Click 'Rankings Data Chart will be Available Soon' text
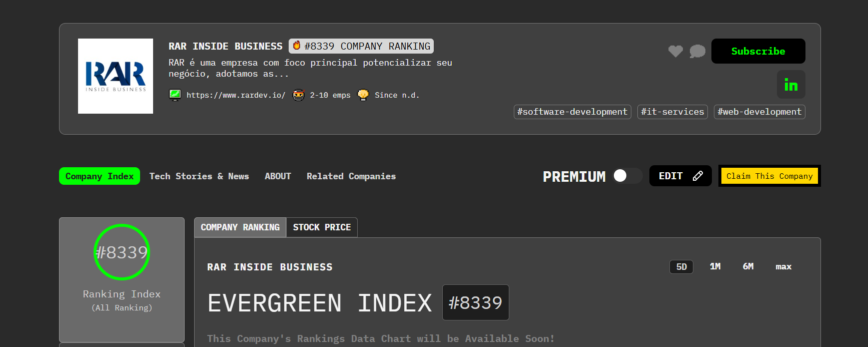868x347 pixels. [381, 338]
